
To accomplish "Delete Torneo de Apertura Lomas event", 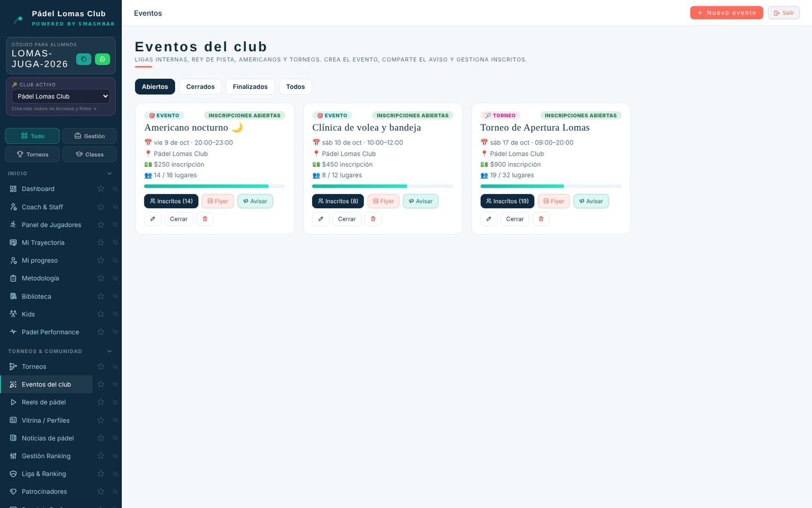I will pyautogui.click(x=541, y=219).
